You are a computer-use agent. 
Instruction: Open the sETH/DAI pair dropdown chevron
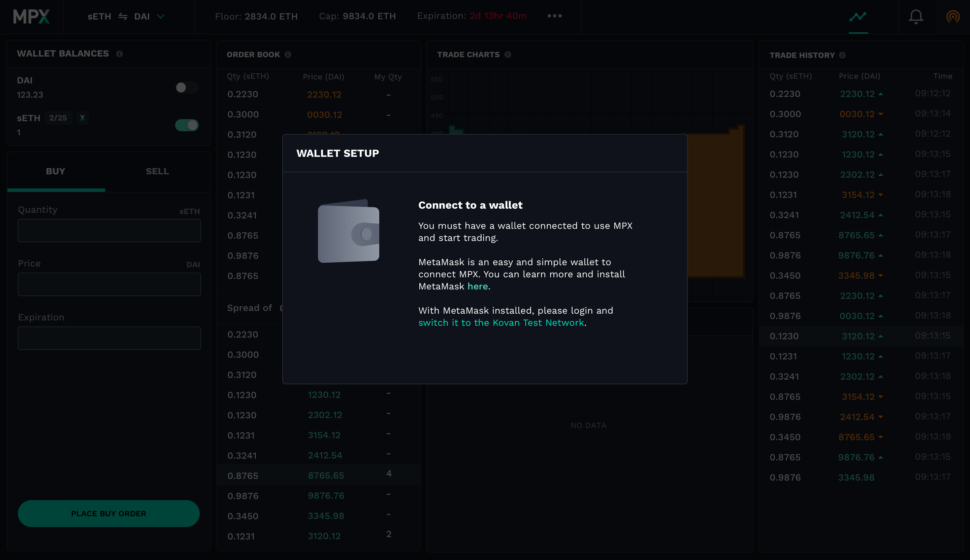161,16
